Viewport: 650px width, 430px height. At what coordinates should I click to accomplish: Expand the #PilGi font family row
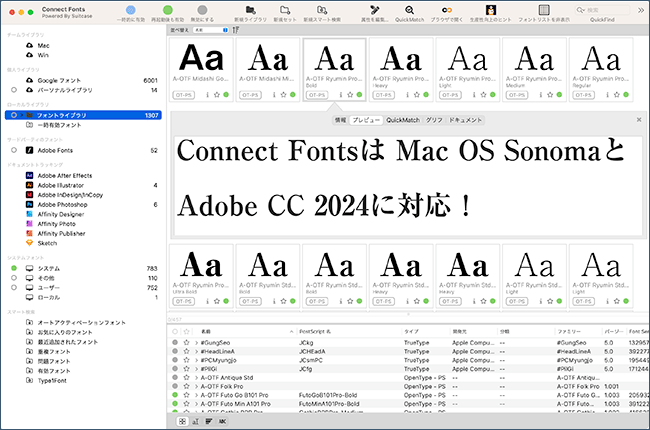coord(196,369)
